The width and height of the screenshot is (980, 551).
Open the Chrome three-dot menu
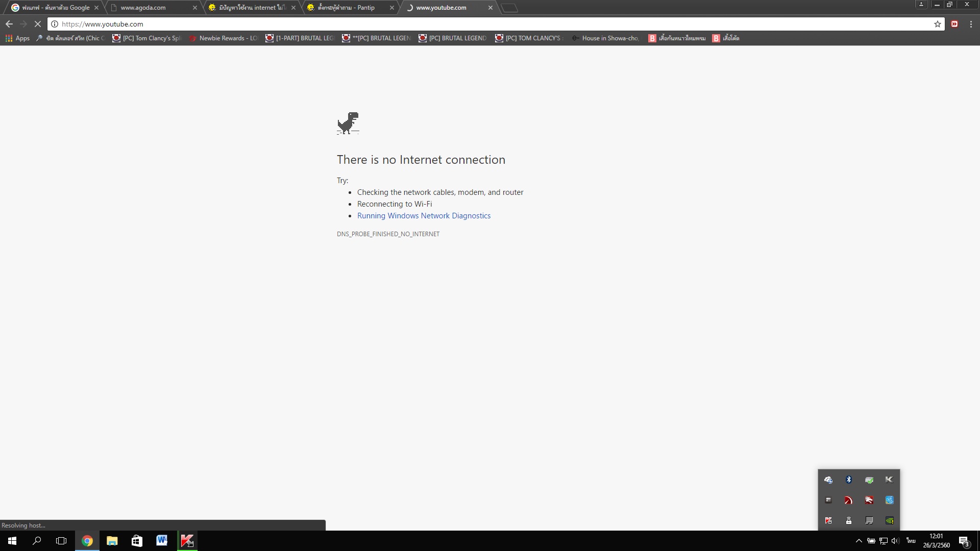pyautogui.click(x=971, y=24)
